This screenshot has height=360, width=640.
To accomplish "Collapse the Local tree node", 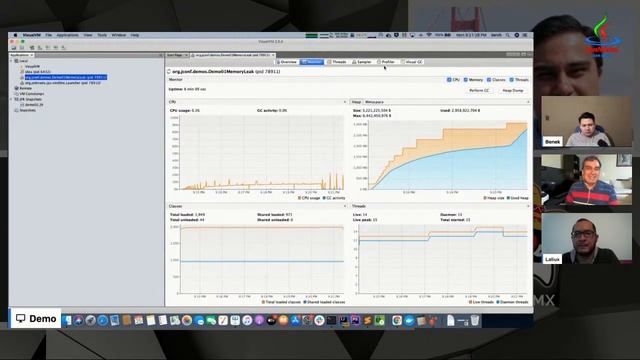I will pyautogui.click(x=11, y=61).
